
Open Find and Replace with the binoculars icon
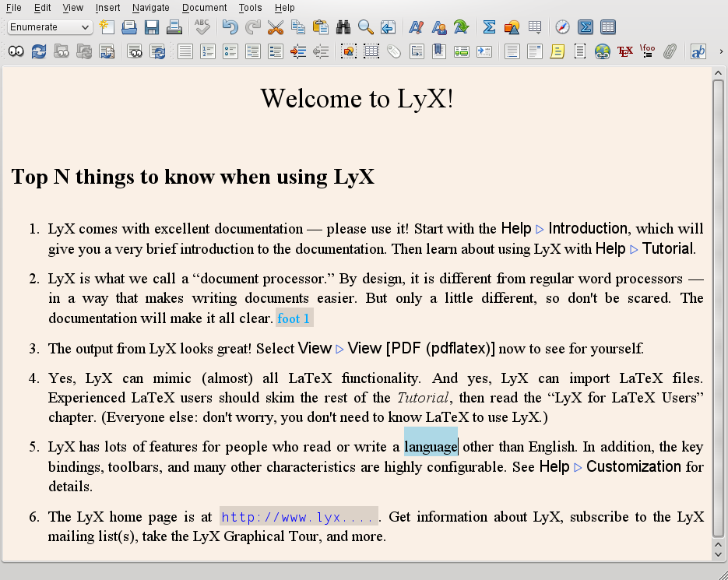343,26
